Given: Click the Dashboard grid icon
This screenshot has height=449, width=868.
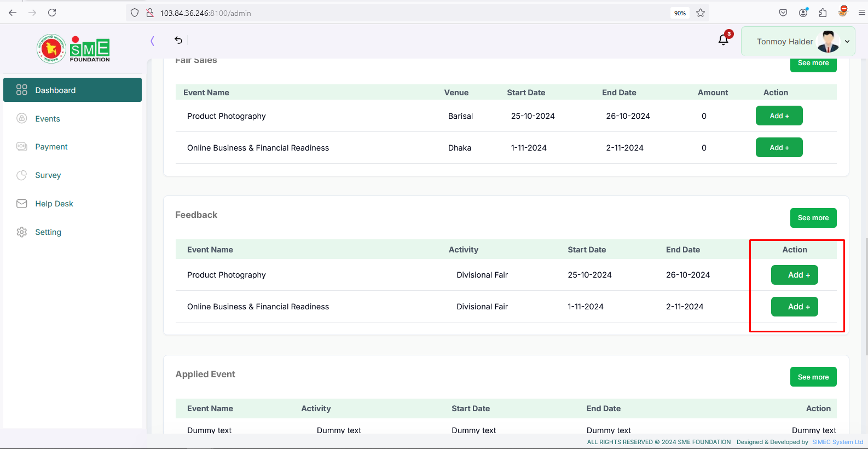Looking at the screenshot, I should 22,90.
